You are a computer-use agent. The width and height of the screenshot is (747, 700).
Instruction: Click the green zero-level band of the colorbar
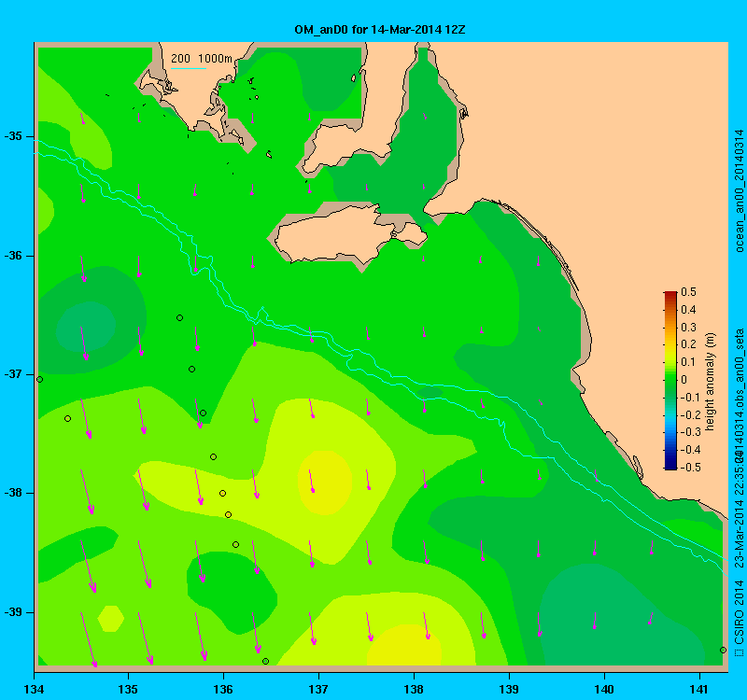tap(670, 380)
